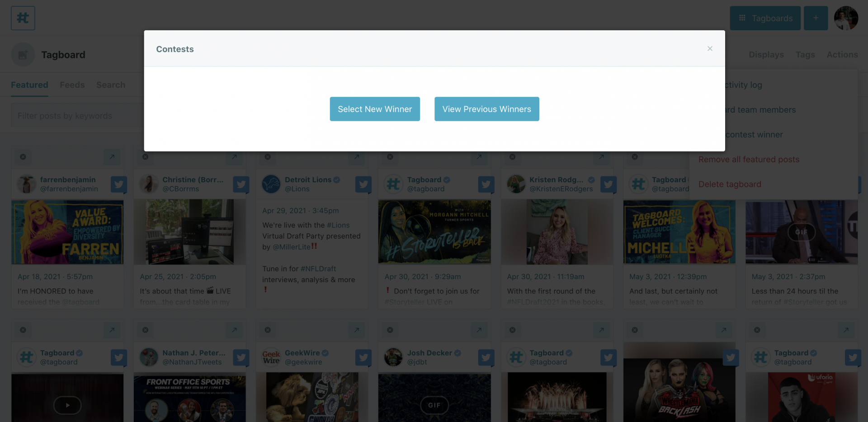This screenshot has width=868, height=422.
Task: Click the Twitter icon on the Detroit Lions post
Action: 363,184
